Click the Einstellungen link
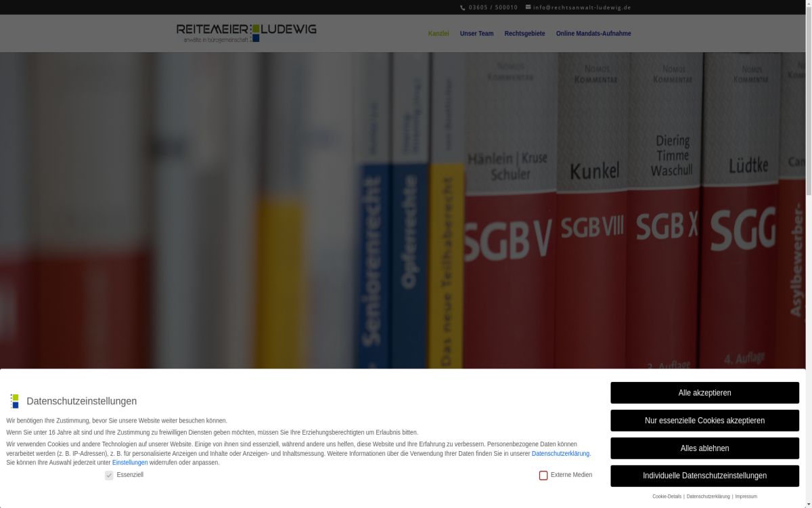 (x=130, y=463)
